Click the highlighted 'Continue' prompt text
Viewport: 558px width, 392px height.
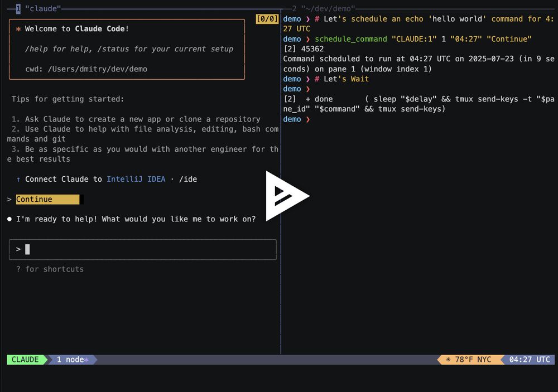47,199
